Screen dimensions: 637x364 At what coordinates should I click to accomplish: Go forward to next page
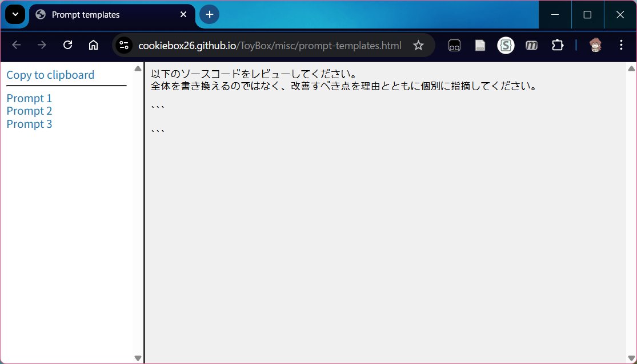(x=42, y=45)
